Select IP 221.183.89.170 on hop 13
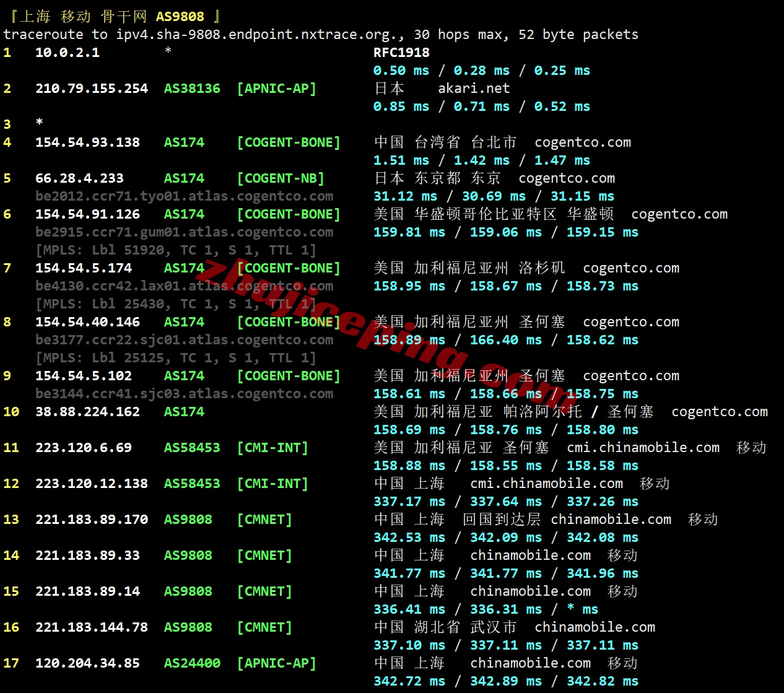The height and width of the screenshot is (693, 784). (x=92, y=520)
